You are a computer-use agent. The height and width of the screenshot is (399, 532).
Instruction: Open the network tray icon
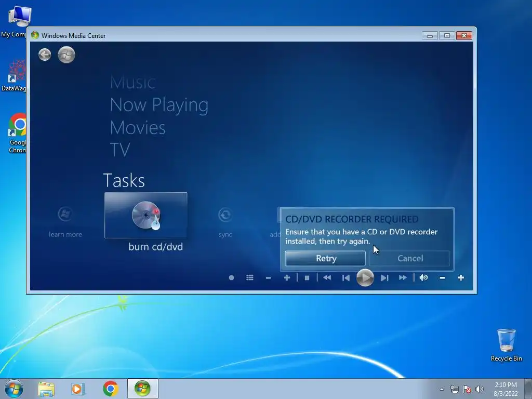coord(454,389)
